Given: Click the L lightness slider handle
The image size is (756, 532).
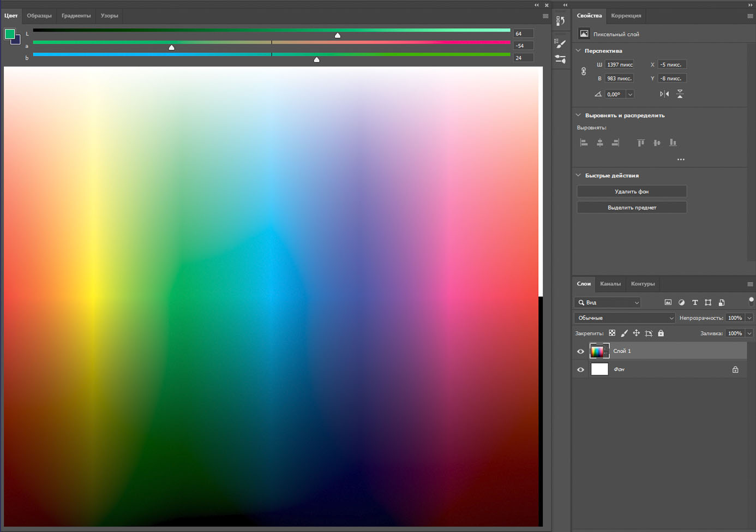Looking at the screenshot, I should (x=338, y=35).
